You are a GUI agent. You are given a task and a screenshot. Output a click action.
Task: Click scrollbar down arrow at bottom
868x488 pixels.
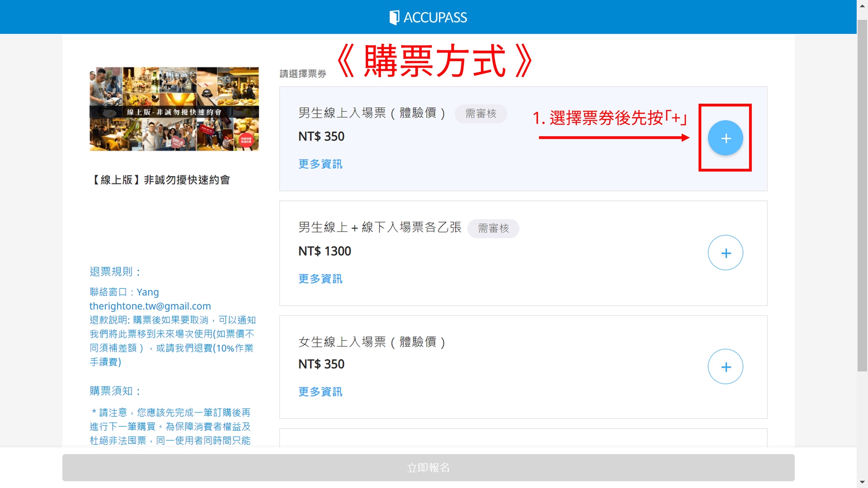[x=862, y=482]
